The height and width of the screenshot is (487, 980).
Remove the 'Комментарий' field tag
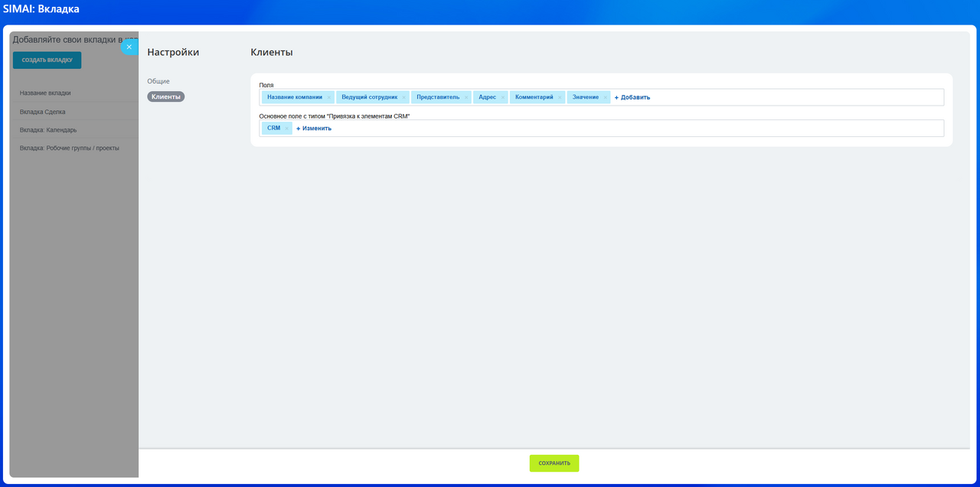tap(560, 98)
